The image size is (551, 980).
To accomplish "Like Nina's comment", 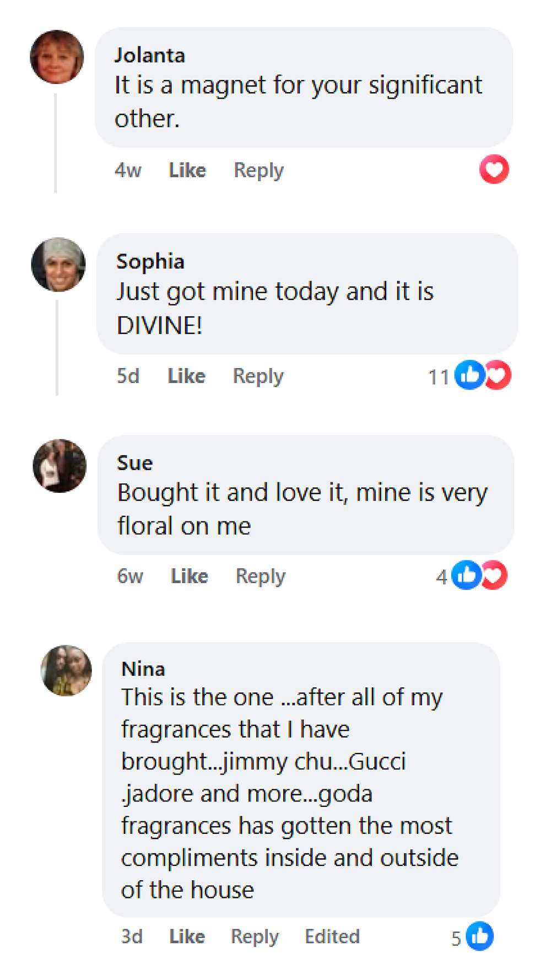I will coord(187,936).
